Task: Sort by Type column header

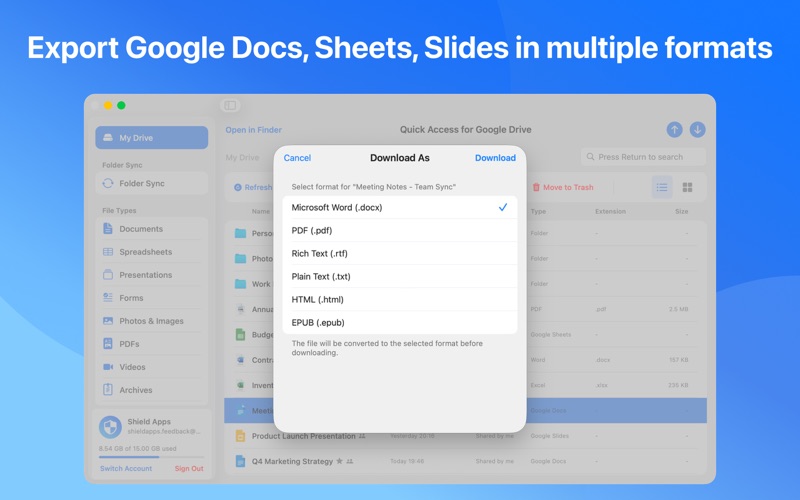Action: pyautogui.click(x=538, y=211)
